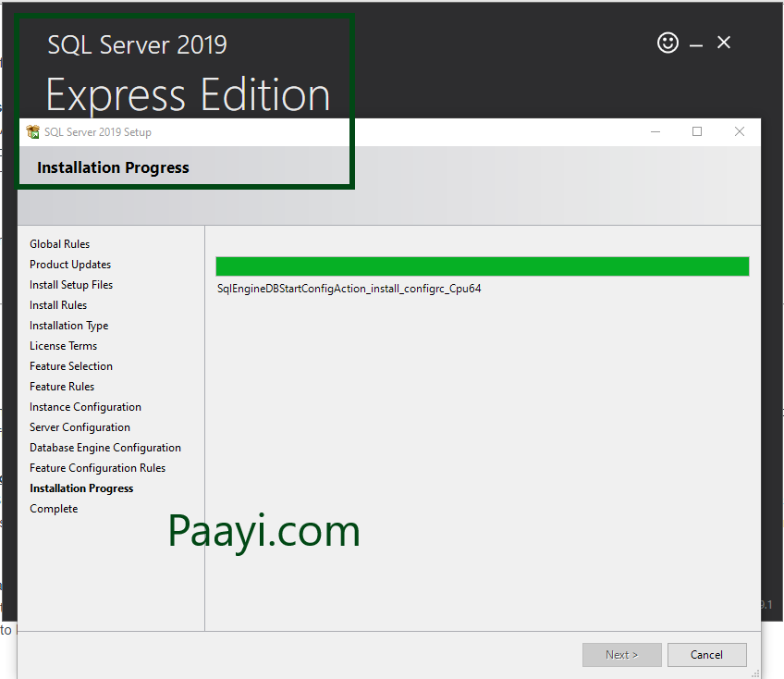Select License Terms in the sidebar
The height and width of the screenshot is (679, 784).
[x=63, y=345]
